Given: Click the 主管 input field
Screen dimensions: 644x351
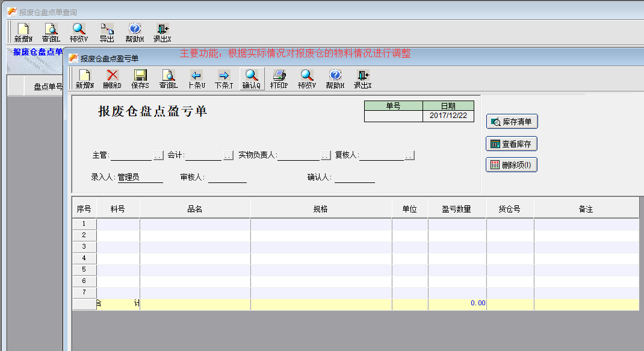Looking at the screenshot, I should 131,155.
